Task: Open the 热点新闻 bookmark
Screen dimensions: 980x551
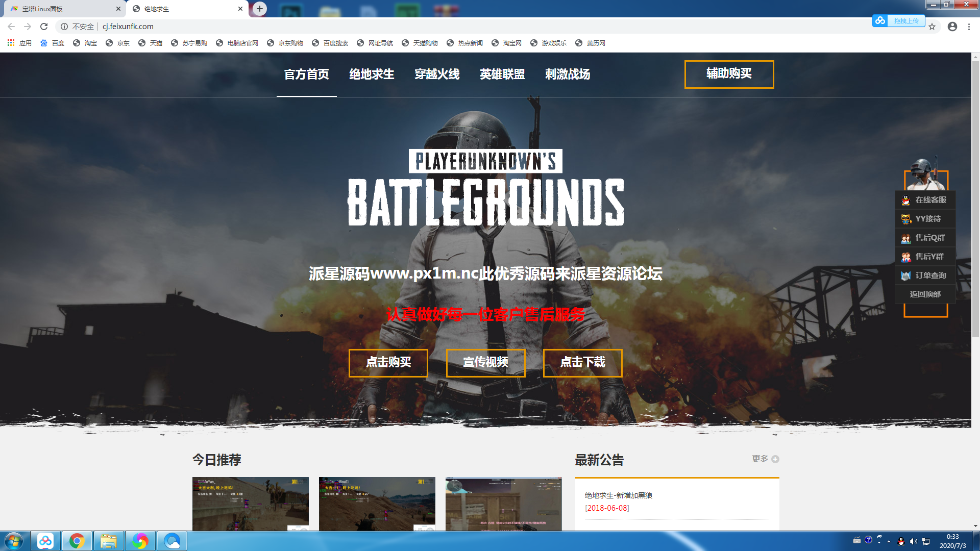Action: click(x=465, y=43)
